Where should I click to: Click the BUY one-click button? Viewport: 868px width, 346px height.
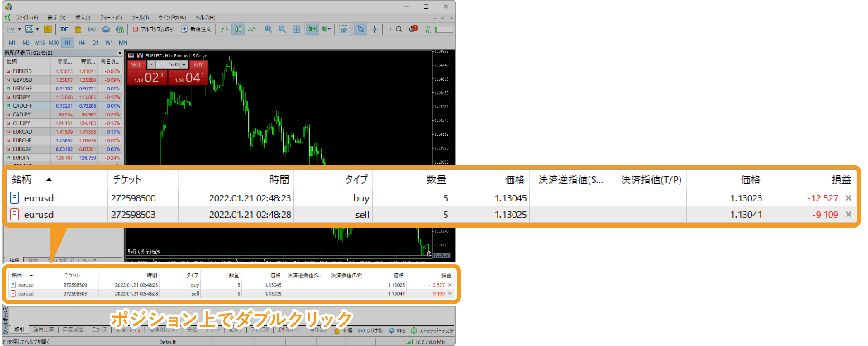[x=198, y=65]
